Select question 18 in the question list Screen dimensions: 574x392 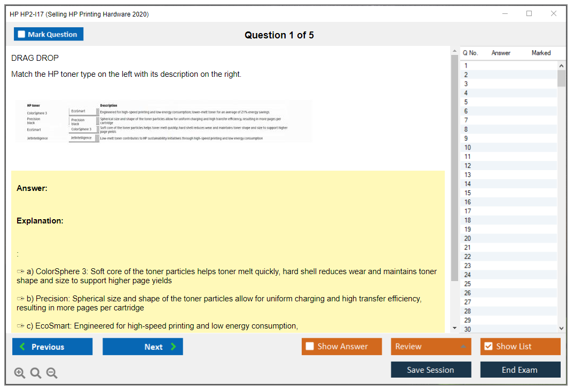point(468,220)
